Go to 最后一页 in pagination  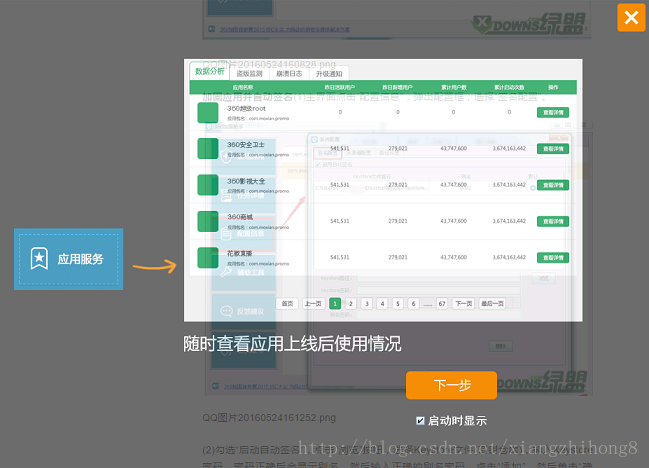(x=492, y=304)
